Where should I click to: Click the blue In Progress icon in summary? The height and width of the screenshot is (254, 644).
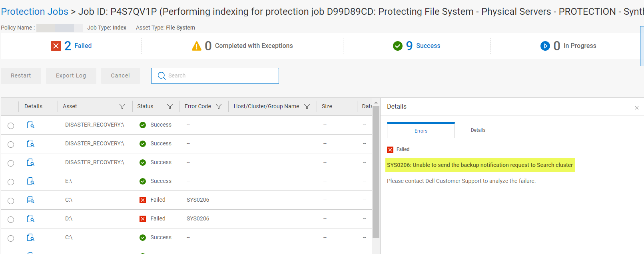pos(545,46)
